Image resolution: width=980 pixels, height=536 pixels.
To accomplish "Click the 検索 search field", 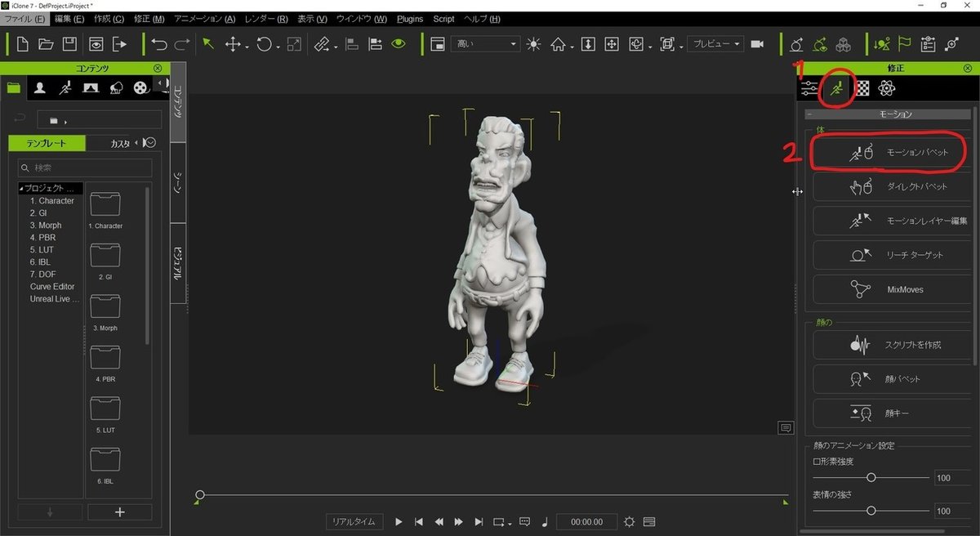I will click(x=85, y=167).
